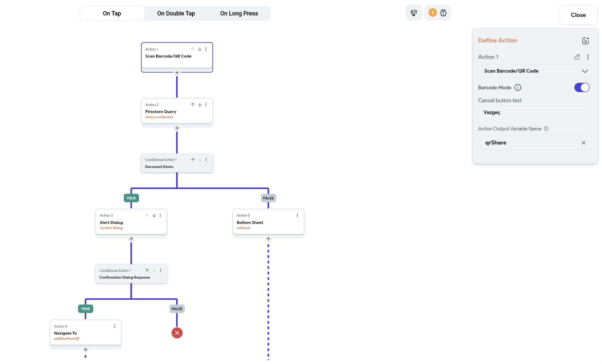
Task: Click the add note icon in Define Action
Action: 585,41
